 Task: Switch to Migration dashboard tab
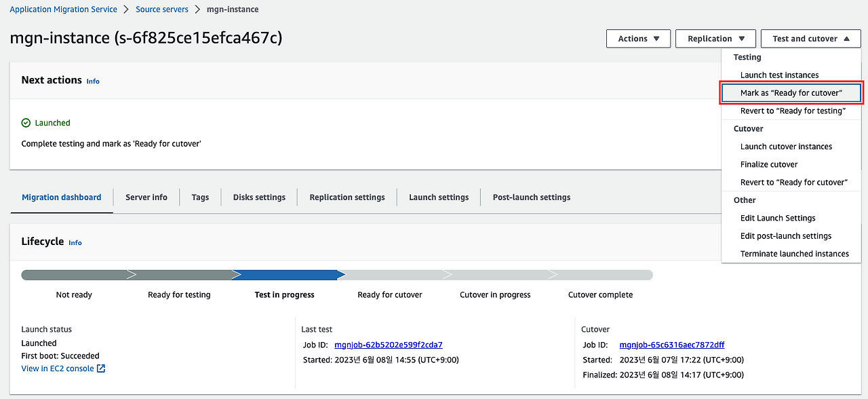point(62,197)
